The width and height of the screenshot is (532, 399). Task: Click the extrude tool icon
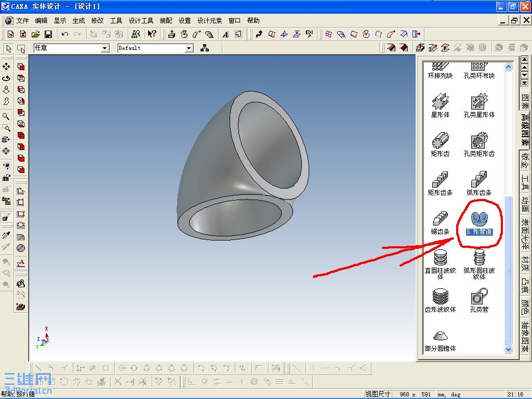point(171,34)
